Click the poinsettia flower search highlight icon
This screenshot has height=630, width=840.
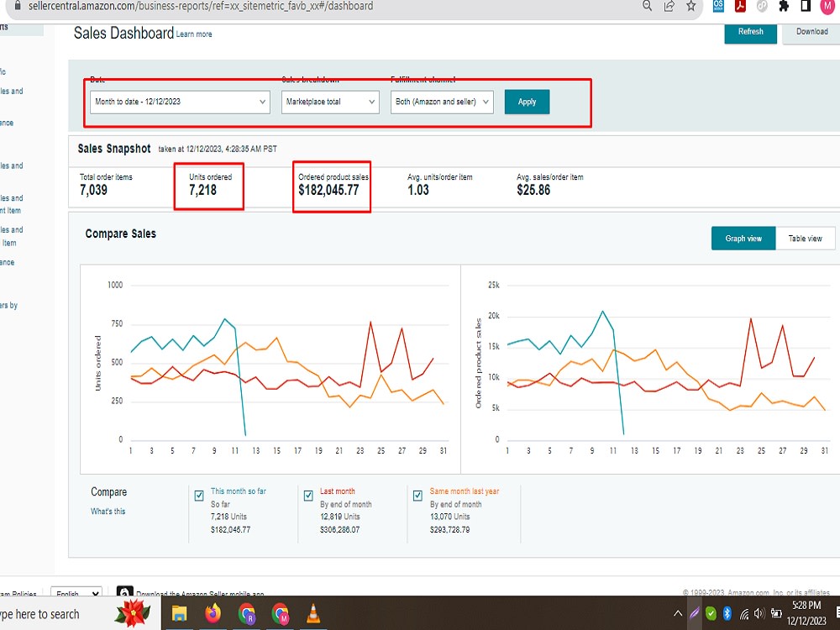[133, 613]
